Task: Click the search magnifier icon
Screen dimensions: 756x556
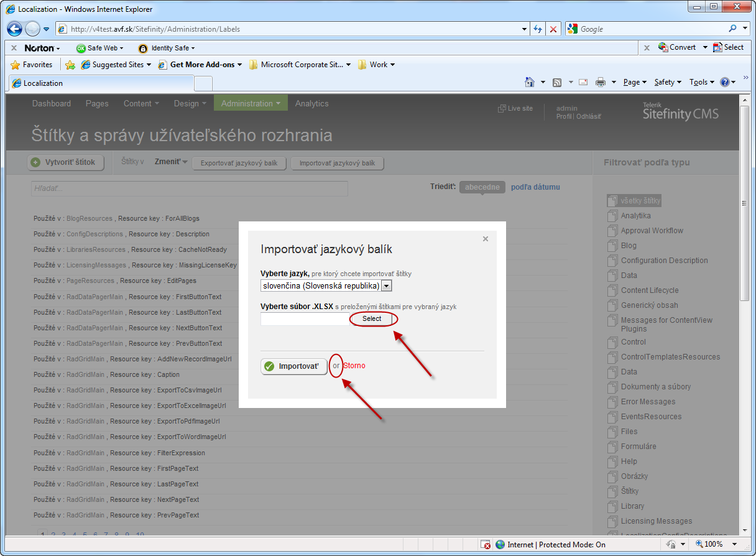Action: click(733, 29)
